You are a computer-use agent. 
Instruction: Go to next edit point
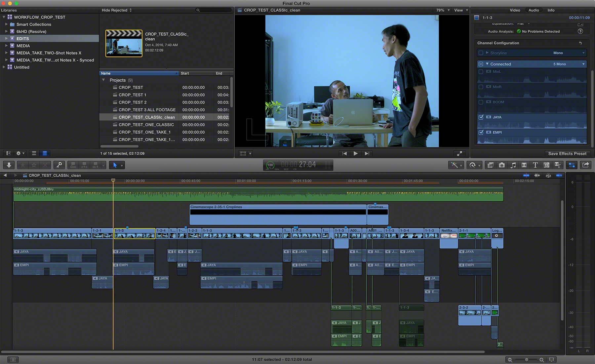pos(367,153)
